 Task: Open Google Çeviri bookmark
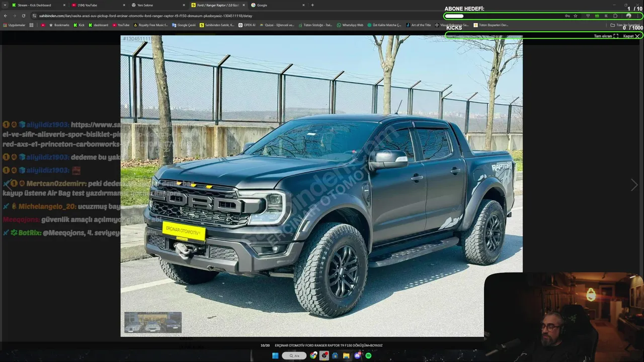(184, 25)
